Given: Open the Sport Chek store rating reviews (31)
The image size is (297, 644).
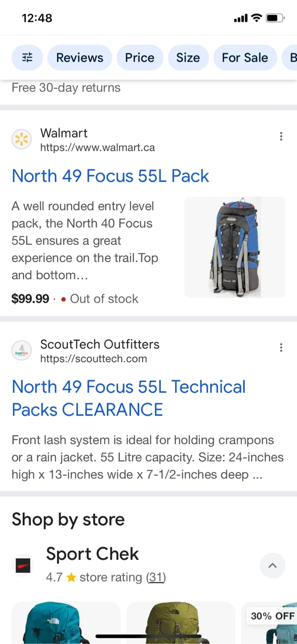Looking at the screenshot, I should click(x=156, y=577).
